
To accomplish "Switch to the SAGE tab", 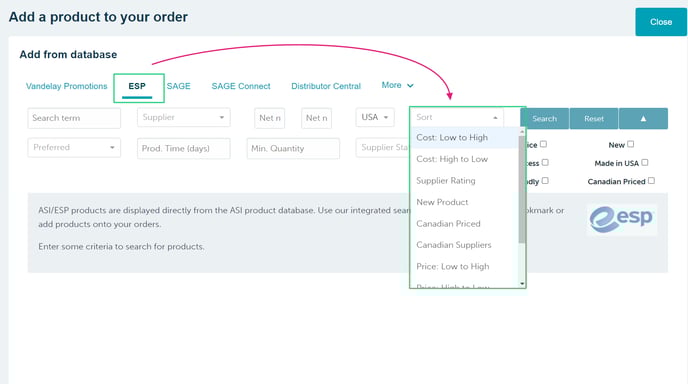I will [x=179, y=86].
